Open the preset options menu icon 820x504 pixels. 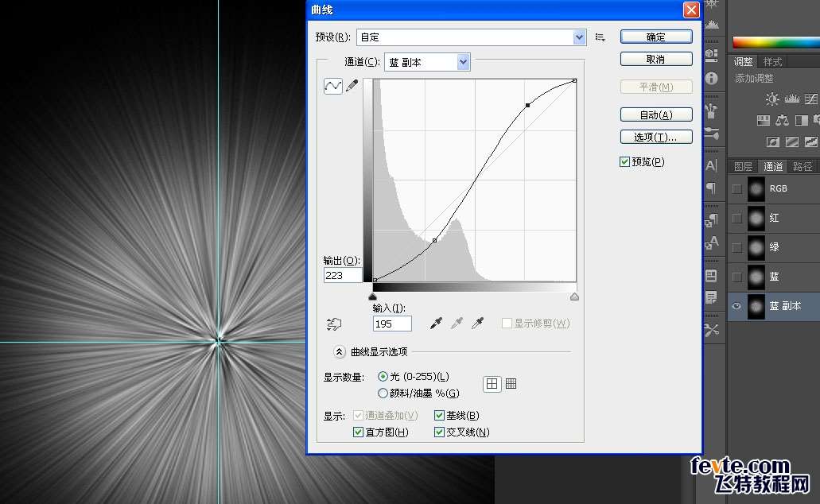click(600, 37)
